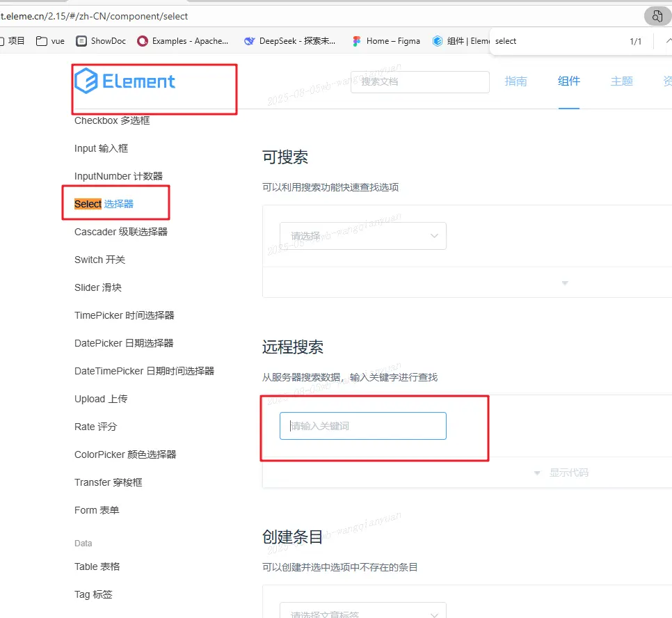
Task: Go to Rate 评分 page
Action: tap(95, 427)
